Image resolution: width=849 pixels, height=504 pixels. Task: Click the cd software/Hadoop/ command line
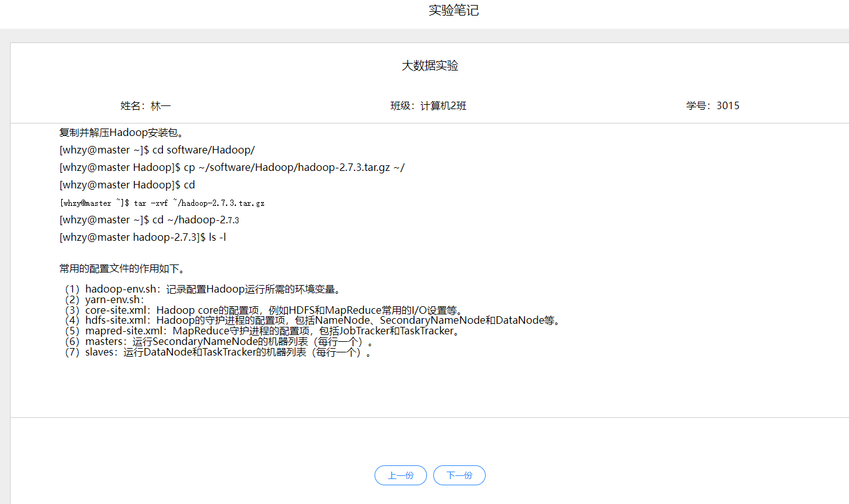pyautogui.click(x=157, y=150)
